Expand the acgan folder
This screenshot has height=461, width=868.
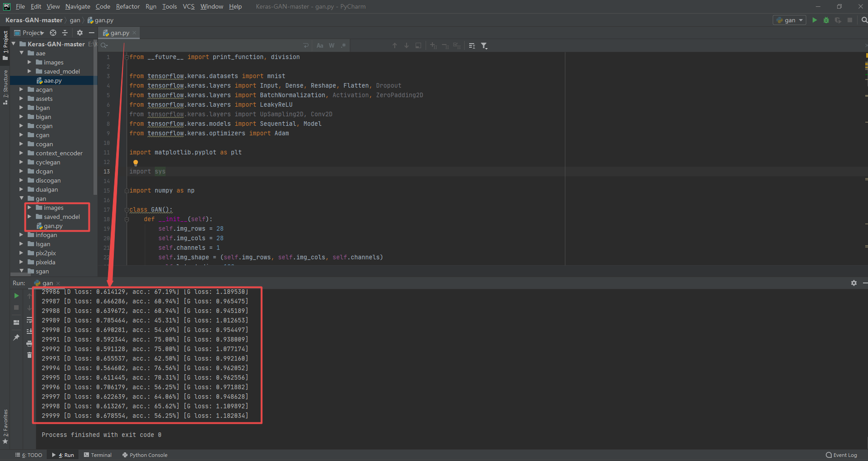pyautogui.click(x=21, y=89)
